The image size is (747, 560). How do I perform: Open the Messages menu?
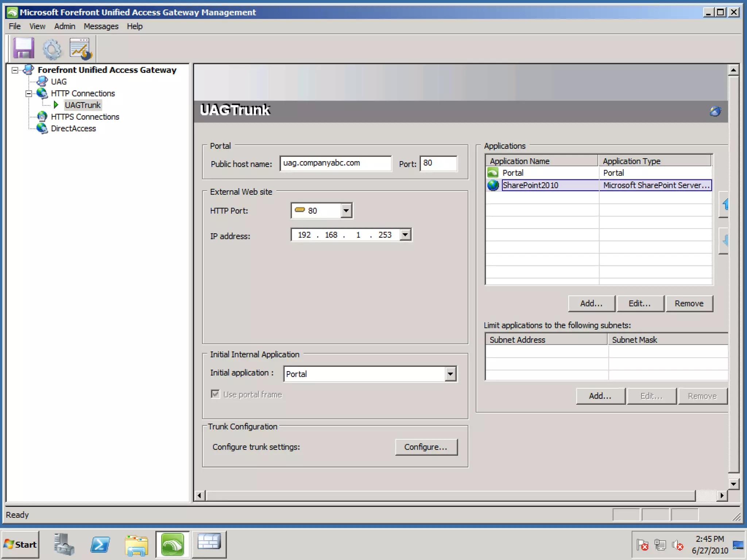point(101,26)
